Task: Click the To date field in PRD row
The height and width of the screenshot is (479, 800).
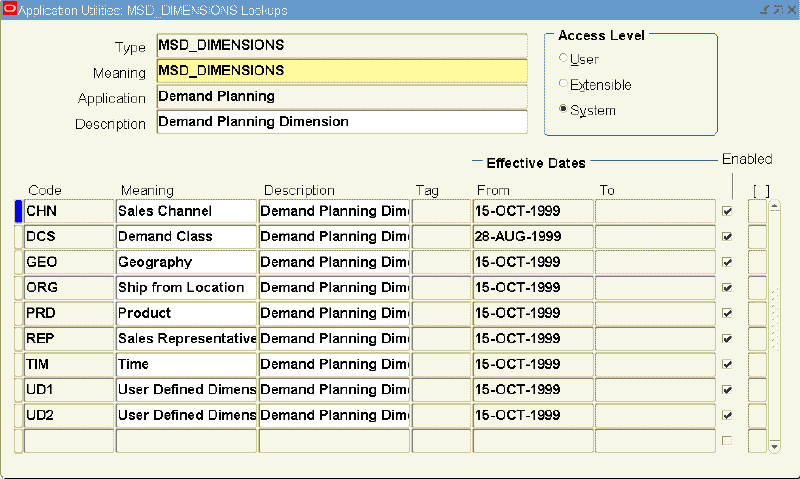Action: click(656, 313)
